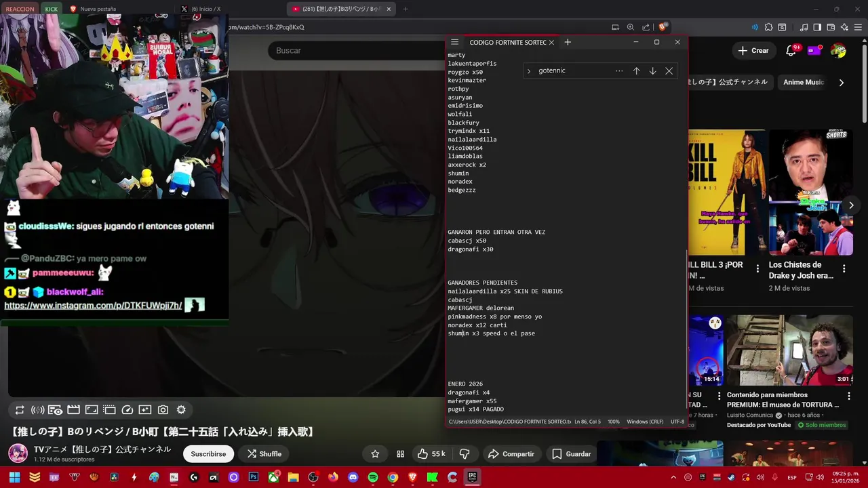Click the 100% zoom level in Notepad status bar
Image resolution: width=868 pixels, height=488 pixels.
coord(614,422)
